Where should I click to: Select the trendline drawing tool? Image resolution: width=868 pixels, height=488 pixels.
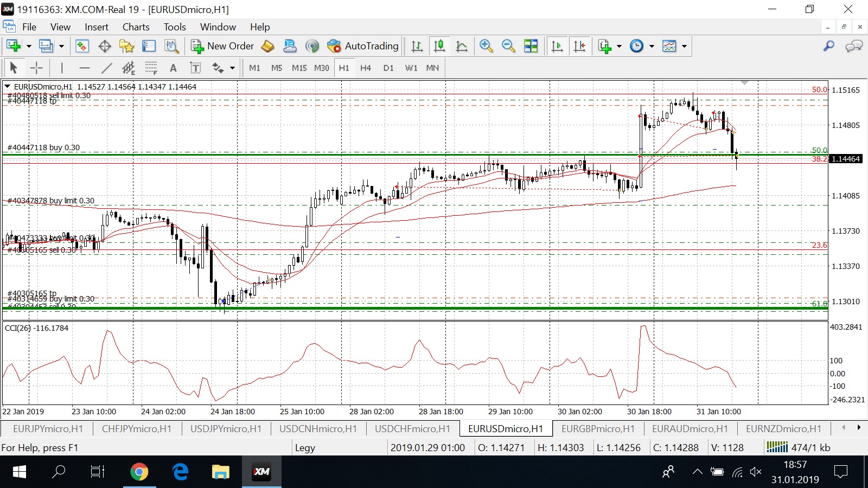(x=106, y=68)
